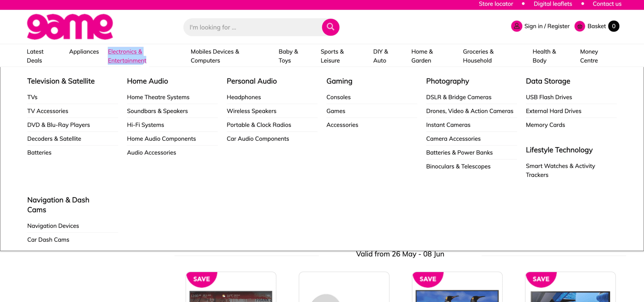Select the Latest Deals tab
Image resolution: width=644 pixels, height=302 pixels.
click(35, 56)
